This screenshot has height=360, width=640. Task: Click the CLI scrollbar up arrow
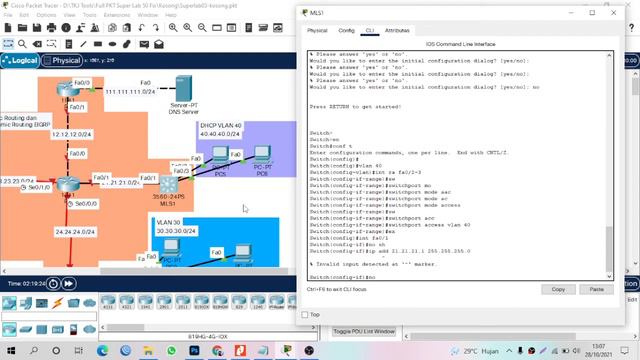pos(609,55)
